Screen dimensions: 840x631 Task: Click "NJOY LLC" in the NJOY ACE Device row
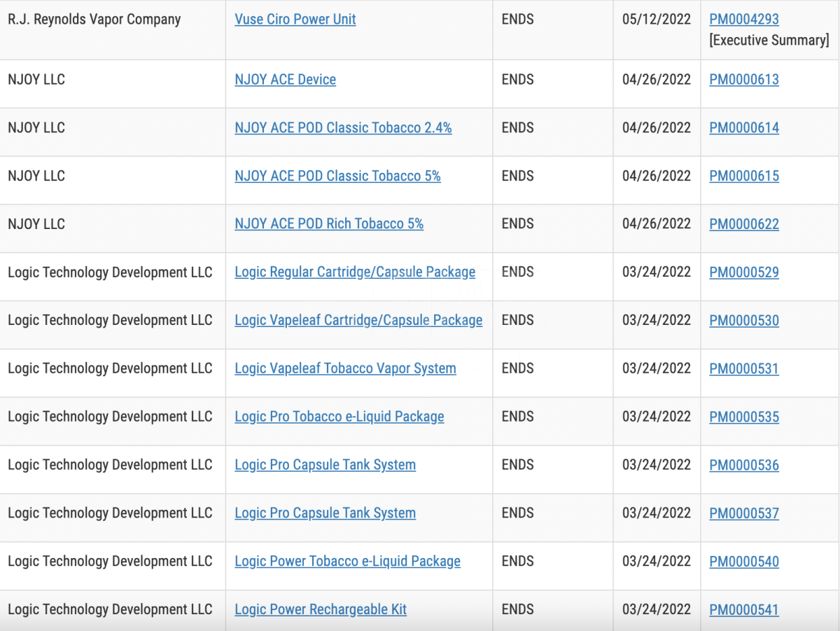pos(36,80)
